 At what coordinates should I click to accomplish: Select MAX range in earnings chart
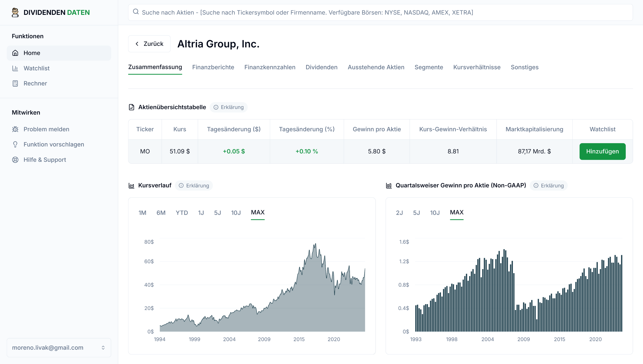[457, 213]
